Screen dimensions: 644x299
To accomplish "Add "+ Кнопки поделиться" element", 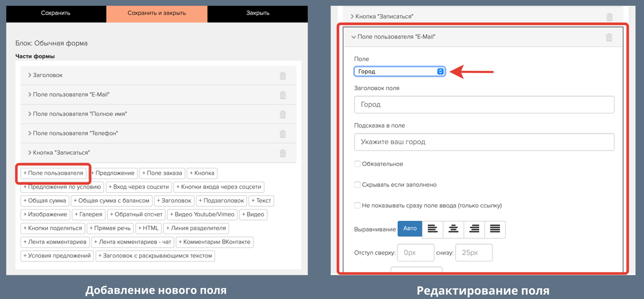I will click(53, 228).
